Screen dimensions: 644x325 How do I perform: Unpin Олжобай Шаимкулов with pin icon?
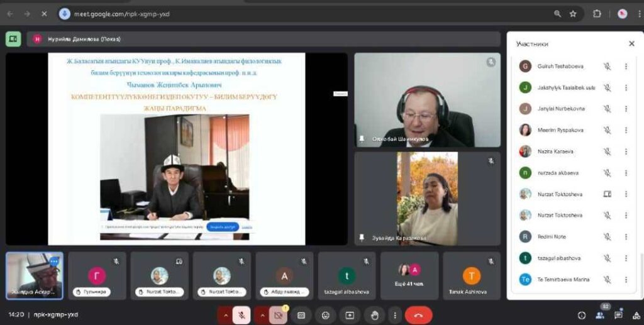pos(362,139)
